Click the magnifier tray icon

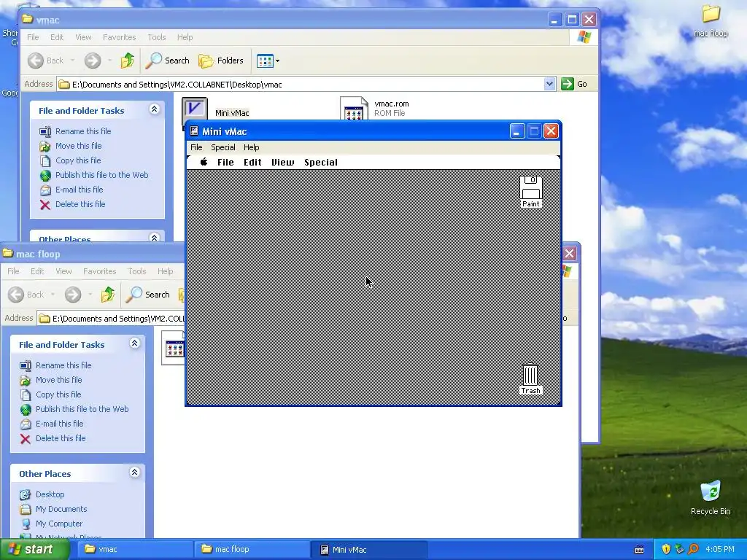coord(693,549)
